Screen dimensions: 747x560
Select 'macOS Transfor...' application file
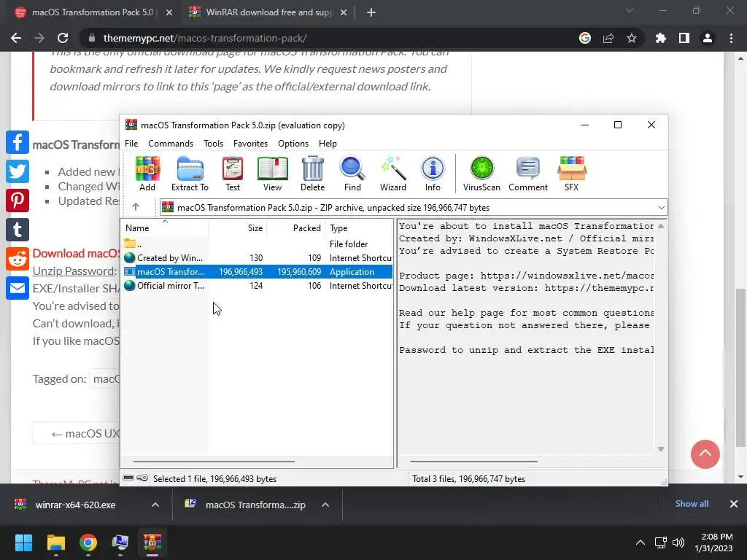pos(258,271)
